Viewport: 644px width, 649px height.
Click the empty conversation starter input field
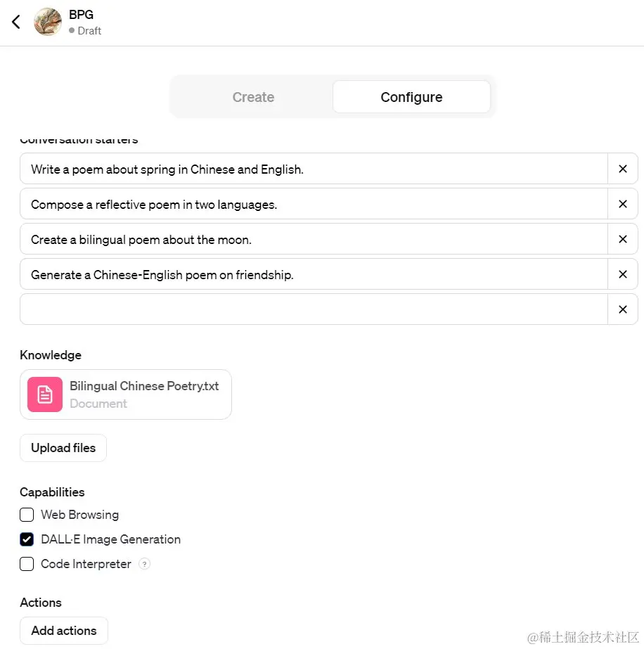(309, 309)
